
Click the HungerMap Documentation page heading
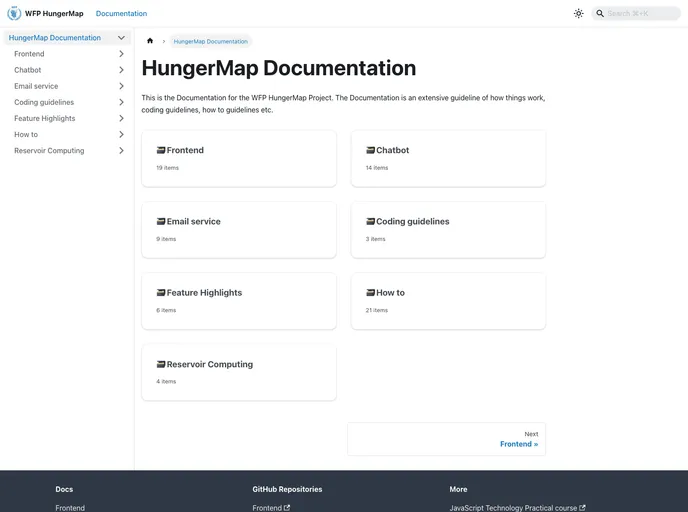coord(279,68)
